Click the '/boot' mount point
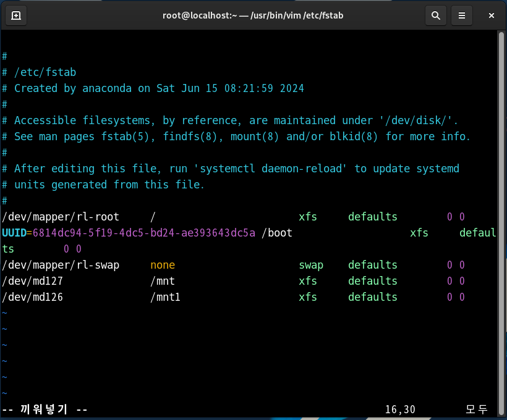This screenshot has height=420, width=507. [277, 233]
